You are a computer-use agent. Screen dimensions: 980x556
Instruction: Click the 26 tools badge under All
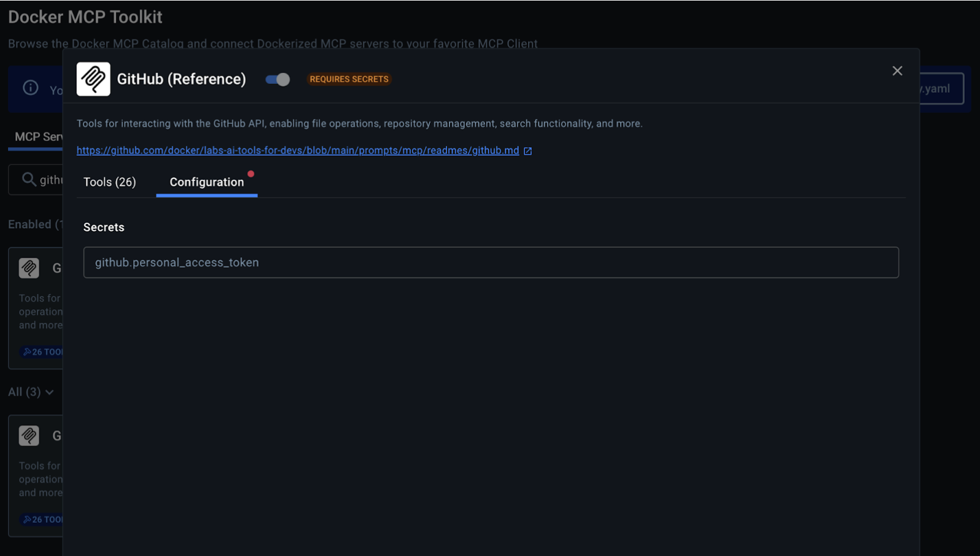42,520
